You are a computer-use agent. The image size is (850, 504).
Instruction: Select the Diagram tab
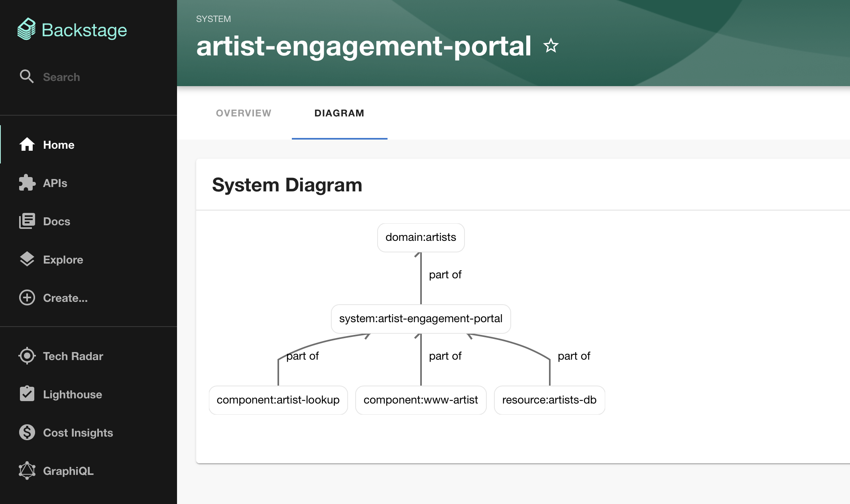[339, 113]
